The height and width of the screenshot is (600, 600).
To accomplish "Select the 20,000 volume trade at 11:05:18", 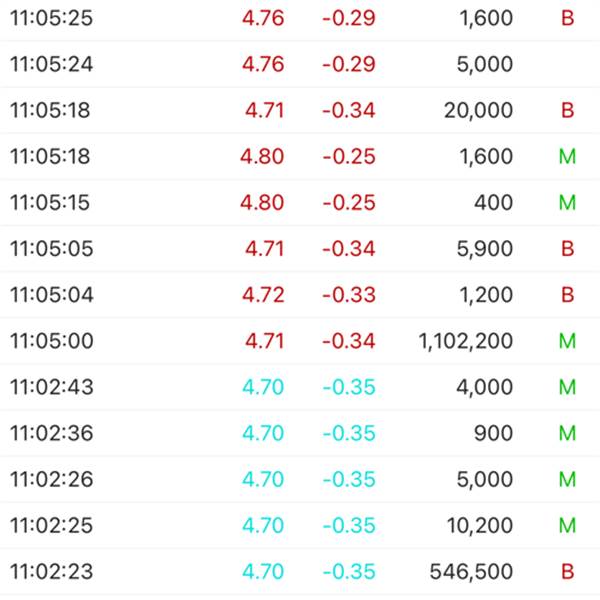I will 300,110.
